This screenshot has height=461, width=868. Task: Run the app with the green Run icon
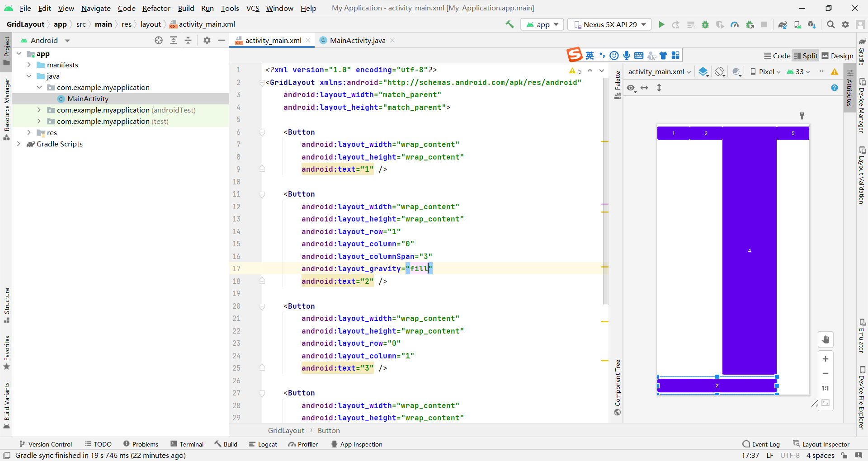[661, 24]
